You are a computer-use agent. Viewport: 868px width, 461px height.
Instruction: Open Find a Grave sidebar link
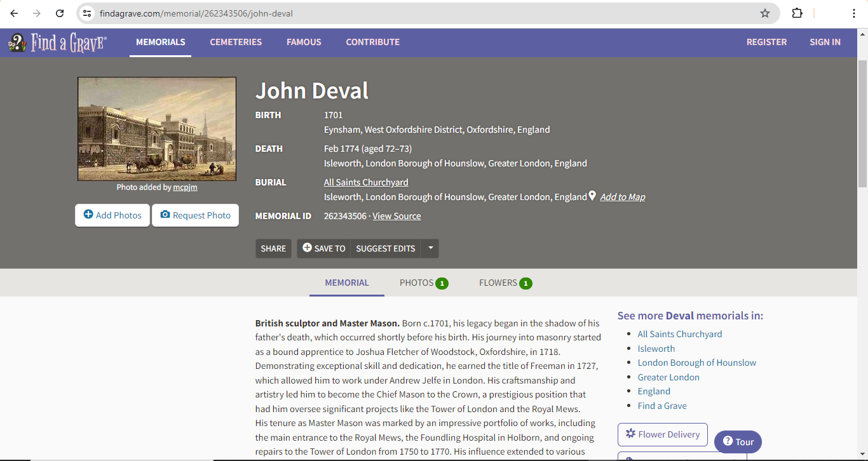click(x=662, y=406)
